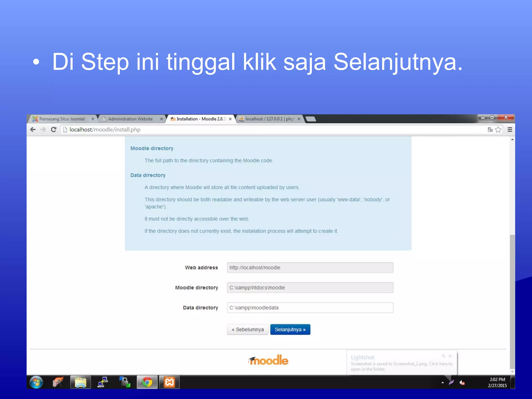Switch to Pemasang Situs Joomla! tab
This screenshot has height=399, width=532.
point(62,119)
